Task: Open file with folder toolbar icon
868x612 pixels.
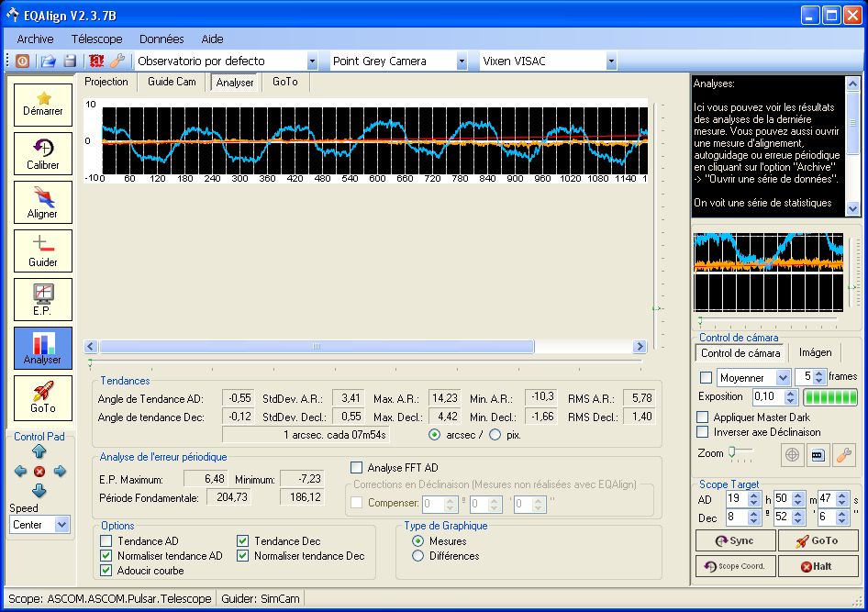Action: 48,61
